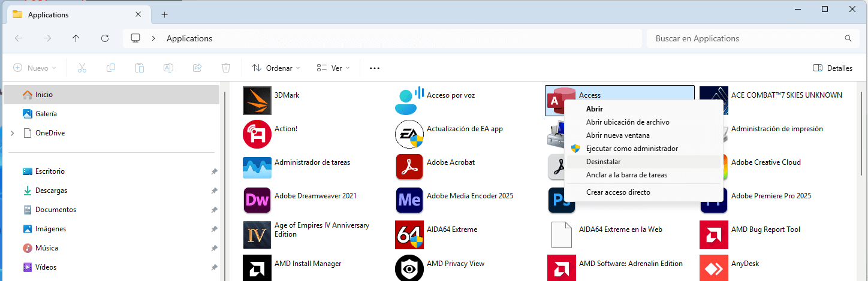Unpin Descargas using its pin icon

[214, 191]
